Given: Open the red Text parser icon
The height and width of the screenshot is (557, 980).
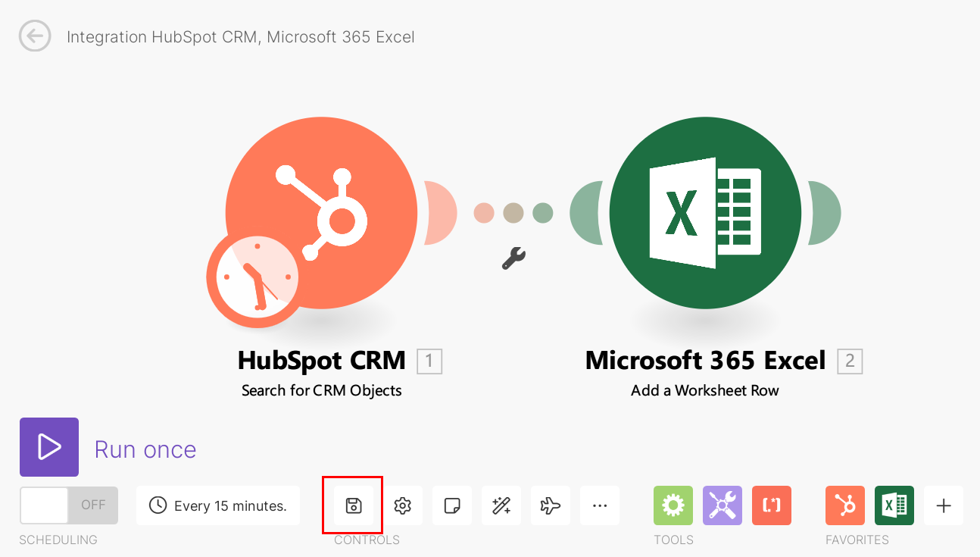Looking at the screenshot, I should coord(772,505).
